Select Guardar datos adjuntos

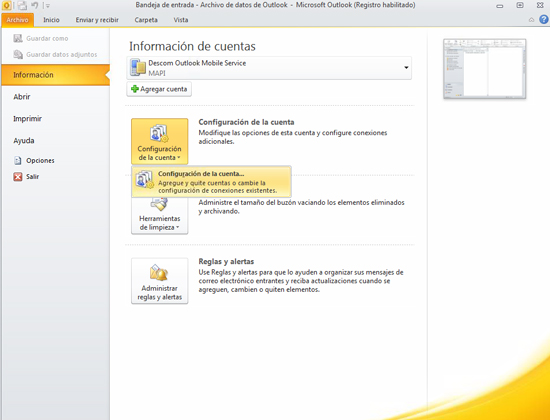pyautogui.click(x=61, y=55)
